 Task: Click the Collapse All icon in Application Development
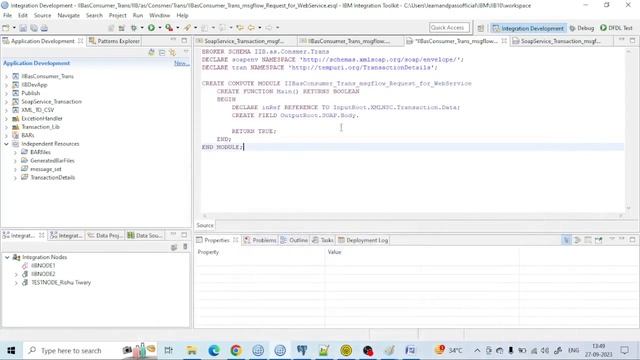(162, 53)
